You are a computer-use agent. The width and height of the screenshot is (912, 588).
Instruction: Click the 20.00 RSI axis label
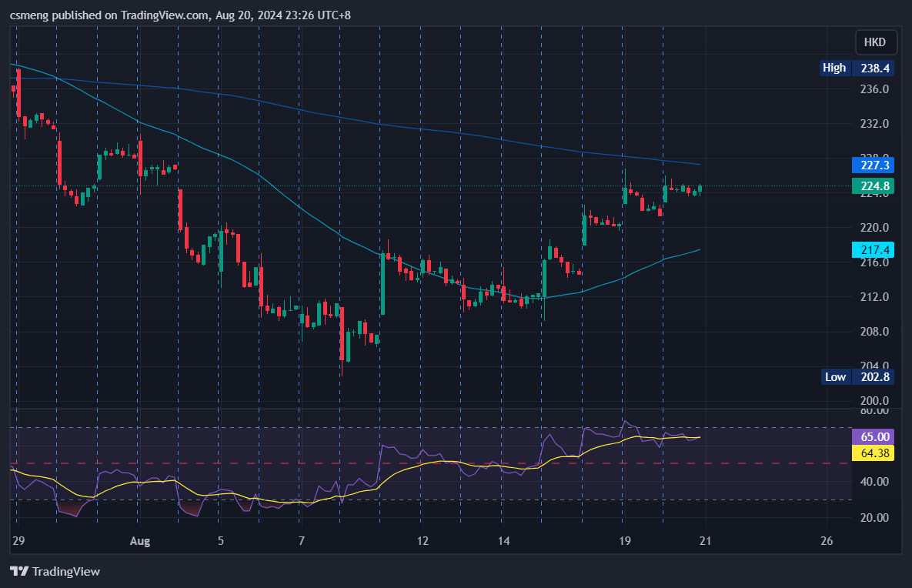(874, 518)
